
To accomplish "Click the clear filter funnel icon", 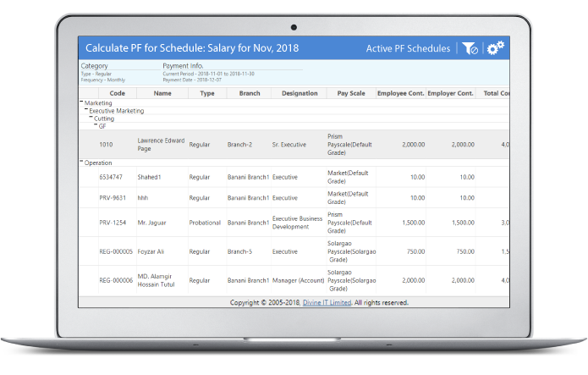I will 470,48.
